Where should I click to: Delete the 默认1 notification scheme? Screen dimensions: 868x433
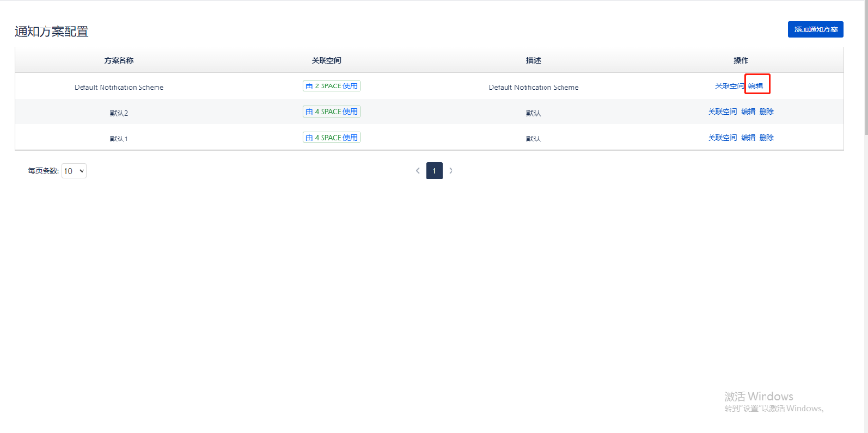766,138
